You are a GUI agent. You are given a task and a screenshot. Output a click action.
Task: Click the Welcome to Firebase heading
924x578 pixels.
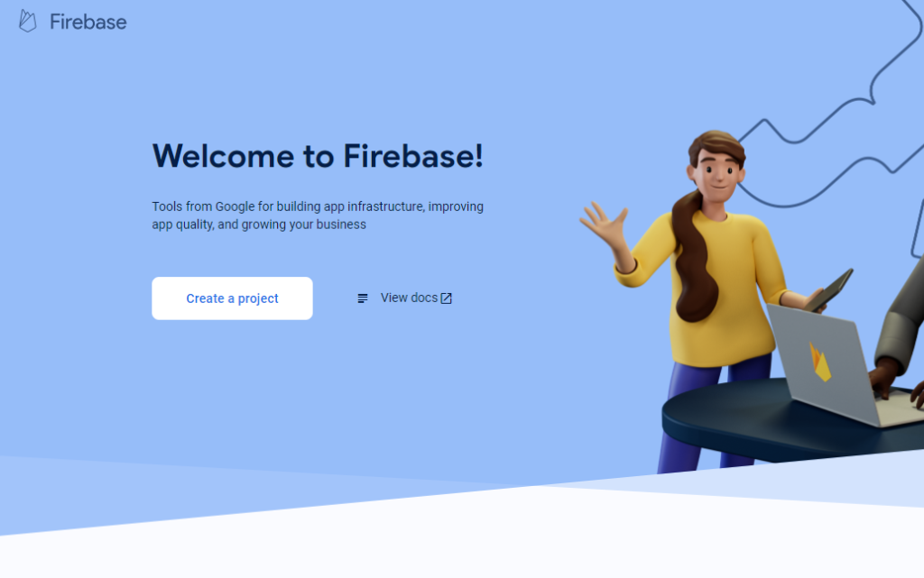click(x=318, y=156)
